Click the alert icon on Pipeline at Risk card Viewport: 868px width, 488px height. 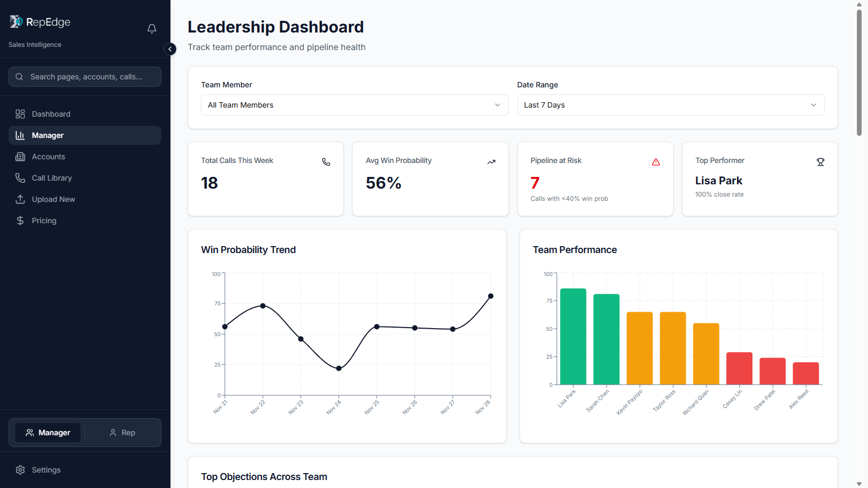655,161
